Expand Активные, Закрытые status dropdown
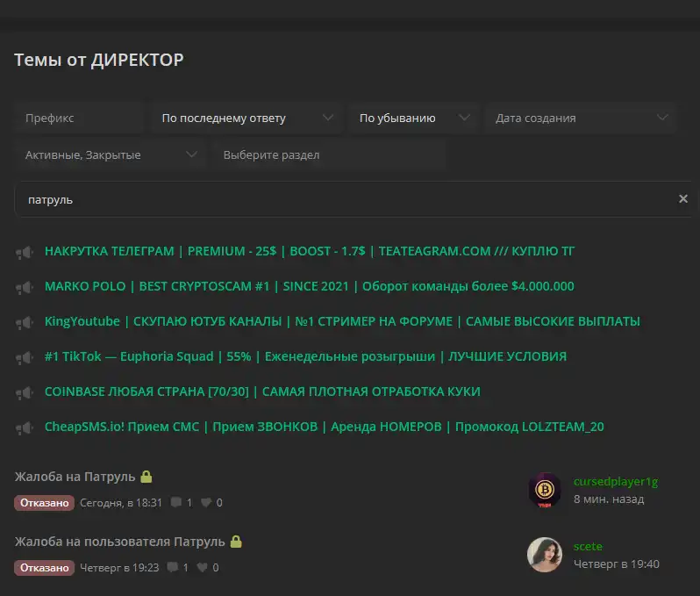This screenshot has width=700, height=596. tap(110, 155)
